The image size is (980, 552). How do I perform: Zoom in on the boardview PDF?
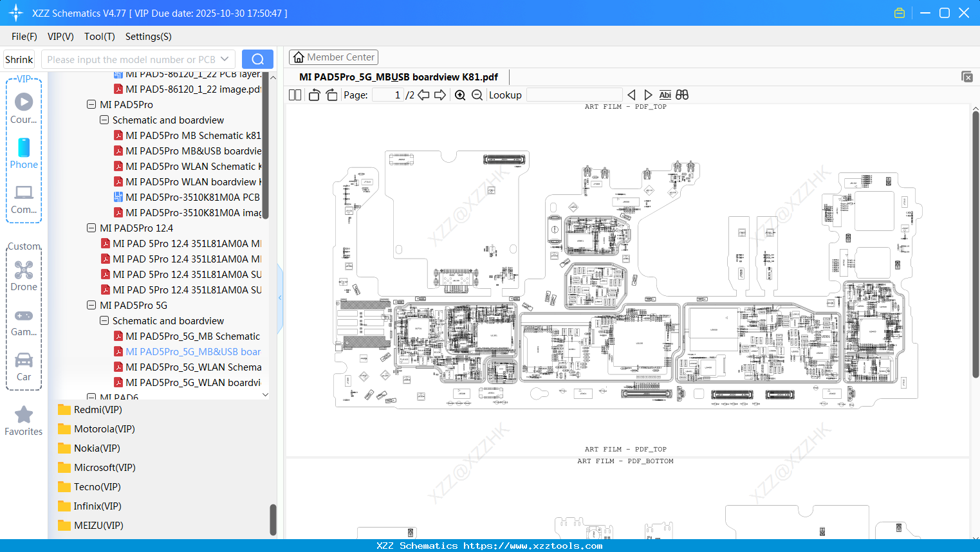coord(459,95)
